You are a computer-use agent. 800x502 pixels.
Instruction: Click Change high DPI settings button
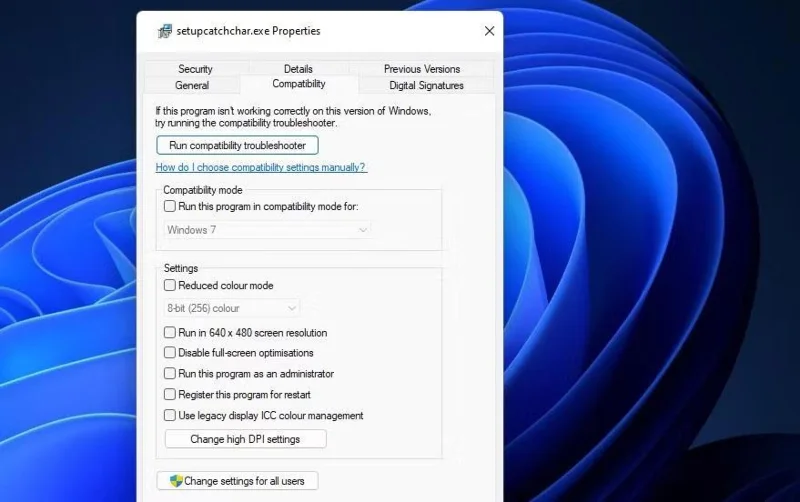pyautogui.click(x=245, y=439)
